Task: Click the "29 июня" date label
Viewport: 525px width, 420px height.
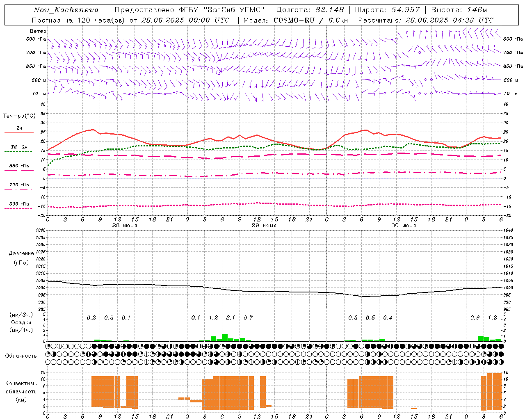Action: (x=264, y=226)
